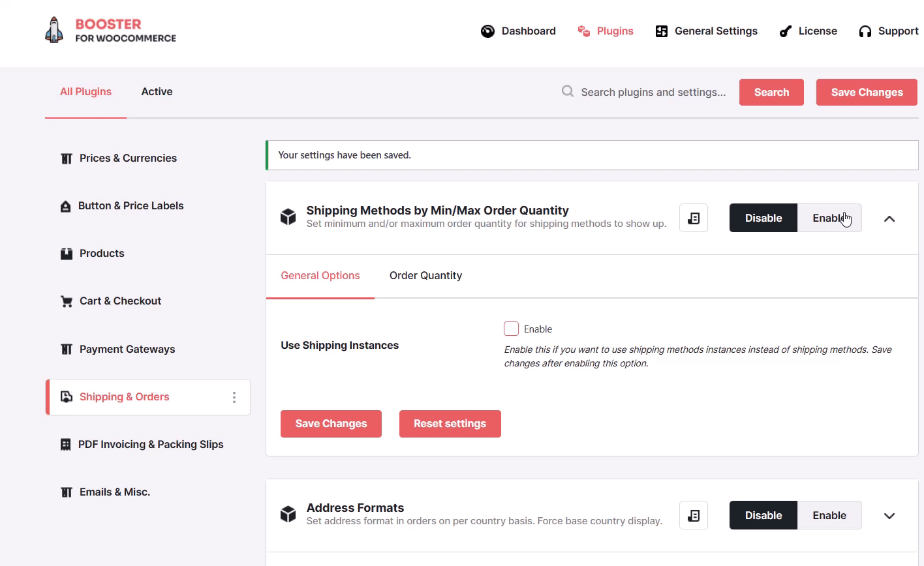Click the Button & Price Labels icon
The image size is (924, 566).
click(x=65, y=206)
